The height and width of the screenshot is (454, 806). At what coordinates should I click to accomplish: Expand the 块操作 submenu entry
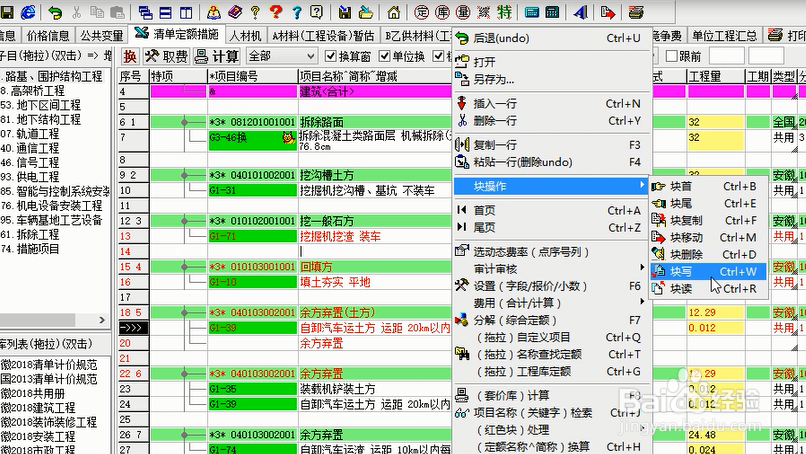coord(552,186)
